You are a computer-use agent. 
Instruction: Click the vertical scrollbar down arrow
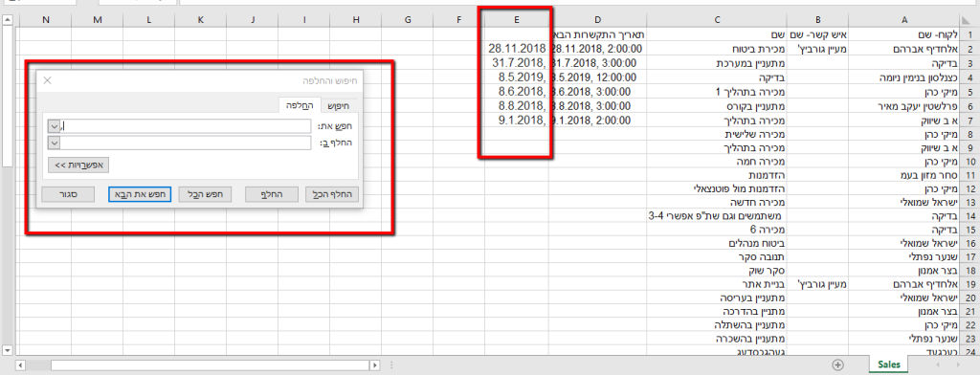(x=8, y=349)
